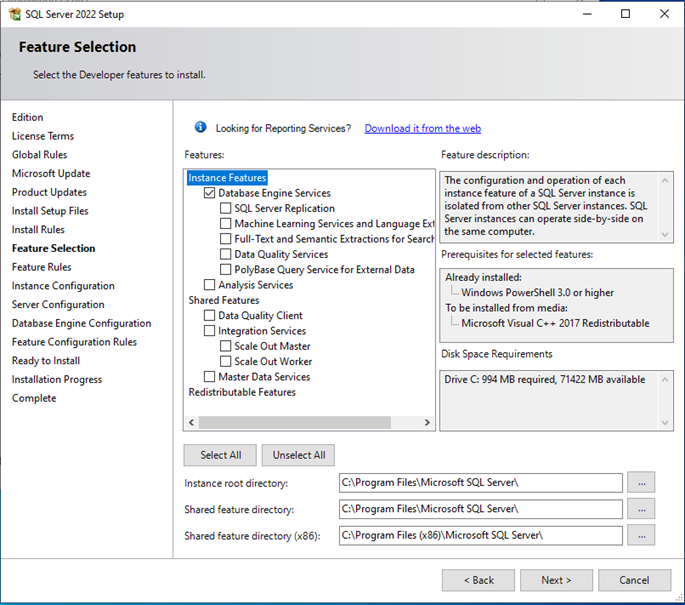This screenshot has width=685, height=605.
Task: Click the Microsoft Update step
Action: (x=51, y=173)
